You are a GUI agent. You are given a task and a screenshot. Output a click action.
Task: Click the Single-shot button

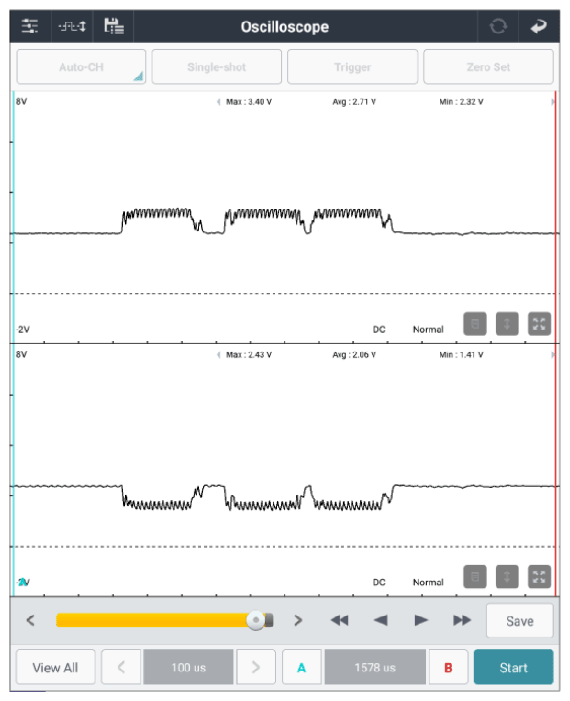point(217,67)
